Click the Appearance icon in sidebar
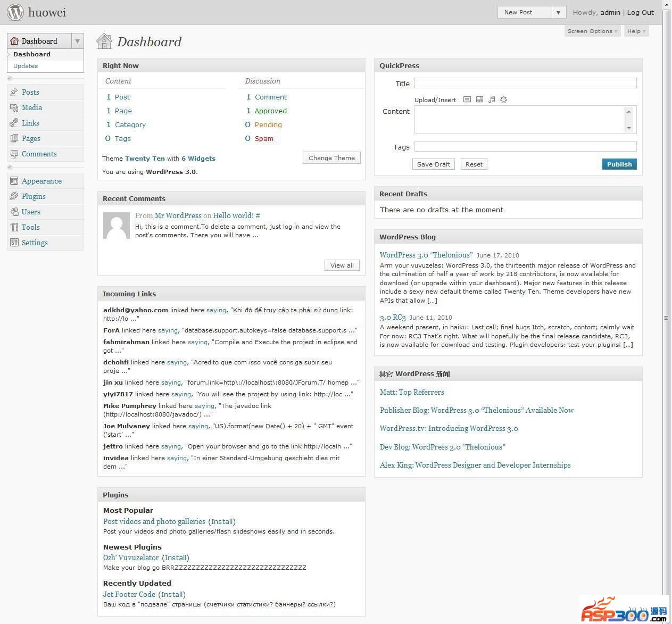Screen dimensions: 672x624 click(x=14, y=181)
